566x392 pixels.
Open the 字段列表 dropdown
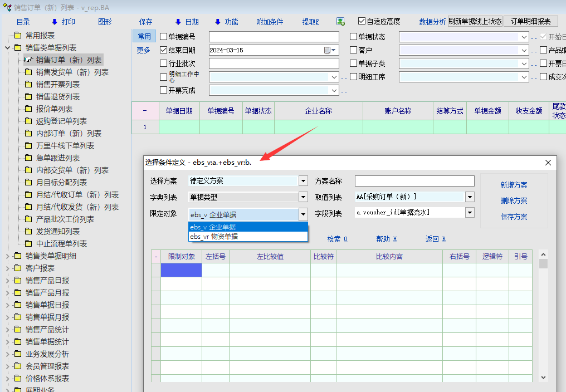pos(470,213)
